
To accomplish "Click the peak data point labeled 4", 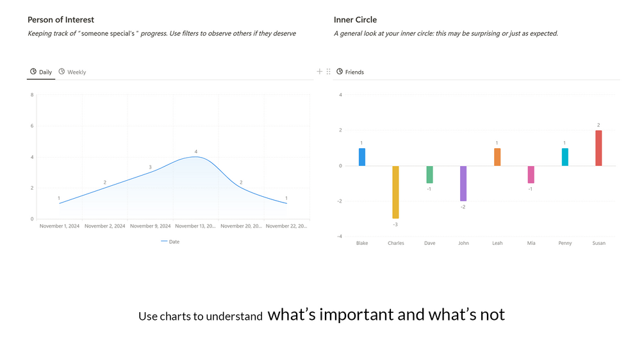I will (x=196, y=157).
